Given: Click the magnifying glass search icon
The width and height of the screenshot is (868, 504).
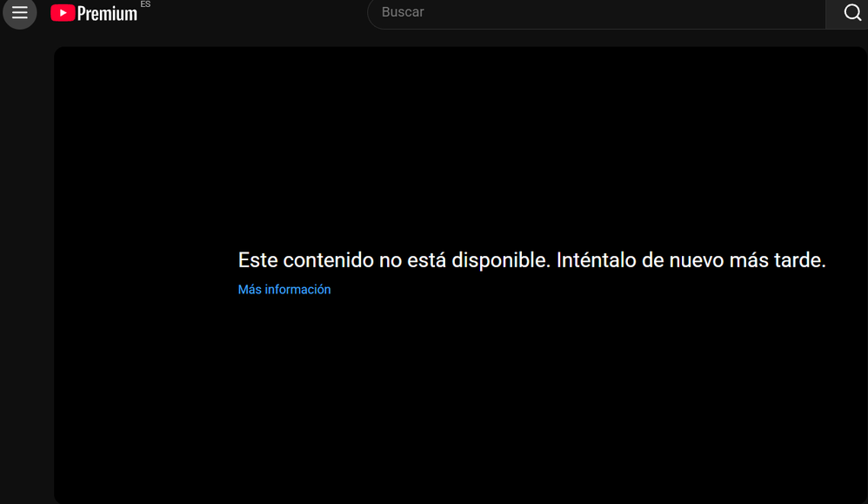Looking at the screenshot, I should pos(851,12).
